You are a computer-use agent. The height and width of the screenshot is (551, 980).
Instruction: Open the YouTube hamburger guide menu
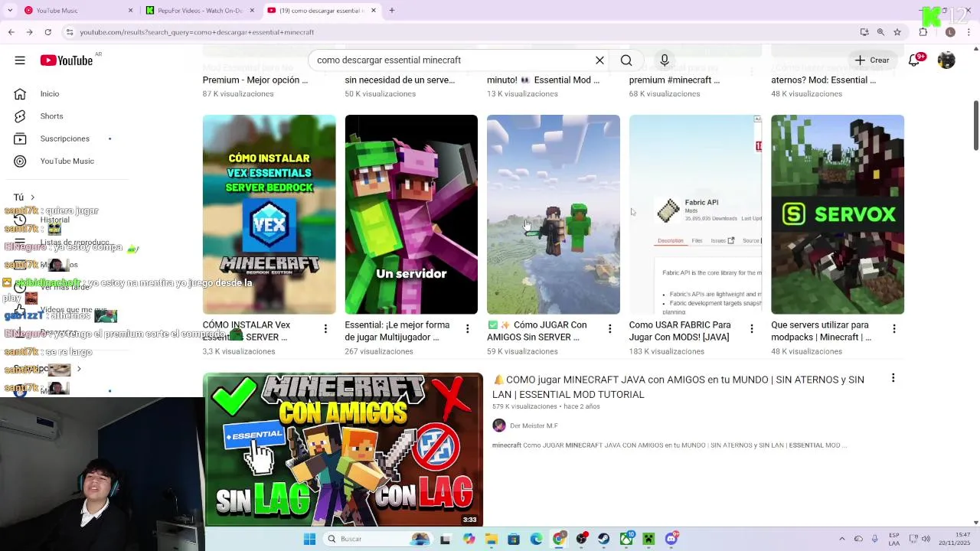click(x=20, y=60)
